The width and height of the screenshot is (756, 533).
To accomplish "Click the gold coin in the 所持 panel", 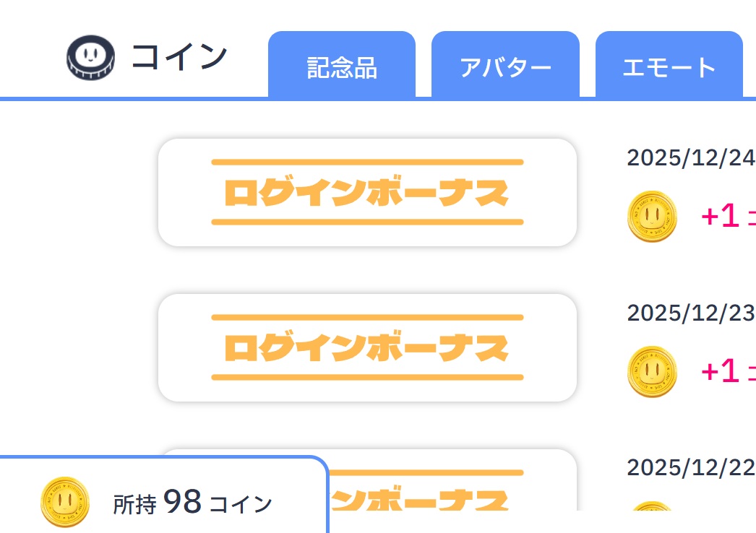I will pyautogui.click(x=65, y=501).
